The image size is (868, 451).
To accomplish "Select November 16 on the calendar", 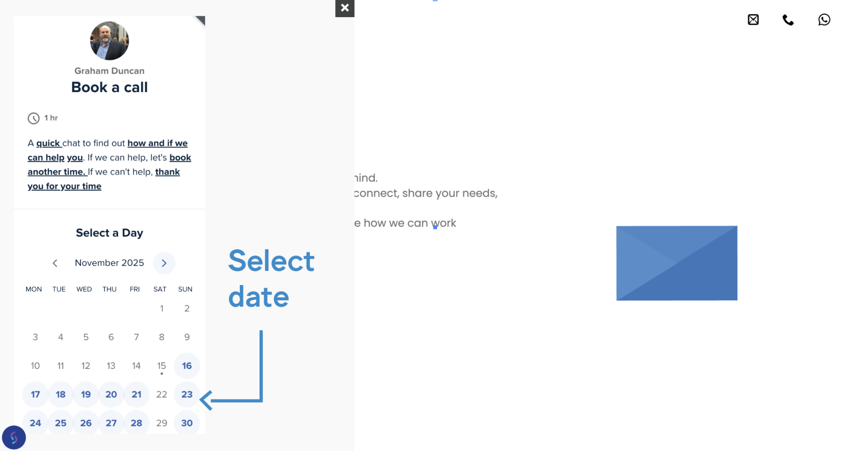I will [187, 366].
